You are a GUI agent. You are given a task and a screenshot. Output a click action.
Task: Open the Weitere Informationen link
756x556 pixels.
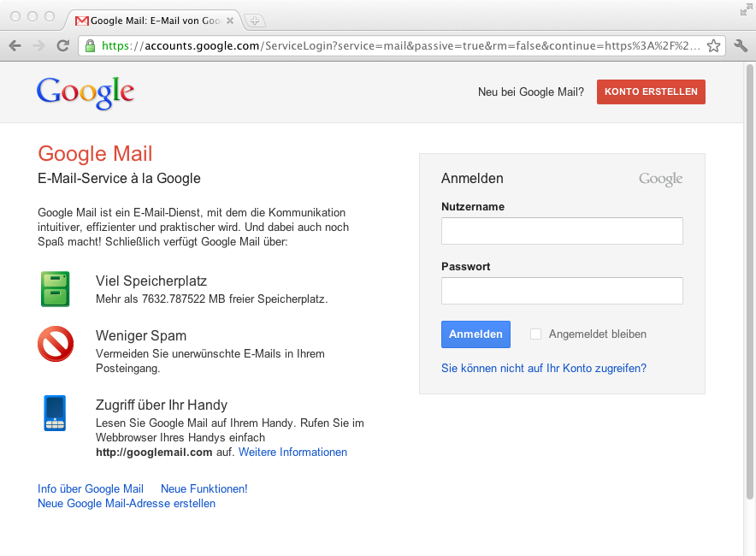click(x=292, y=452)
